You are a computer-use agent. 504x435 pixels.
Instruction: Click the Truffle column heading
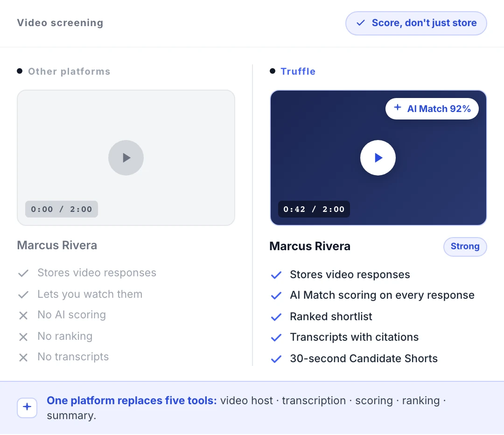[298, 71]
